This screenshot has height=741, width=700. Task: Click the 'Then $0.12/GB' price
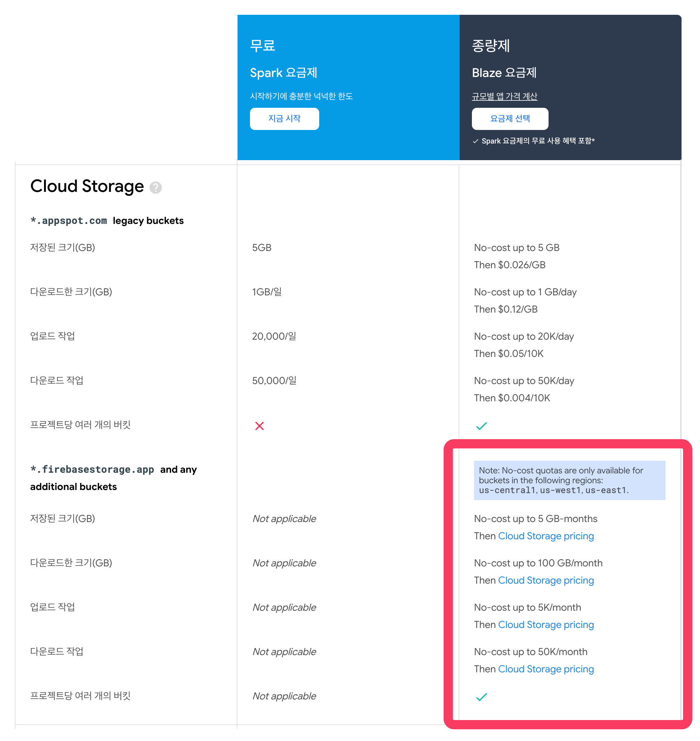[x=506, y=310]
